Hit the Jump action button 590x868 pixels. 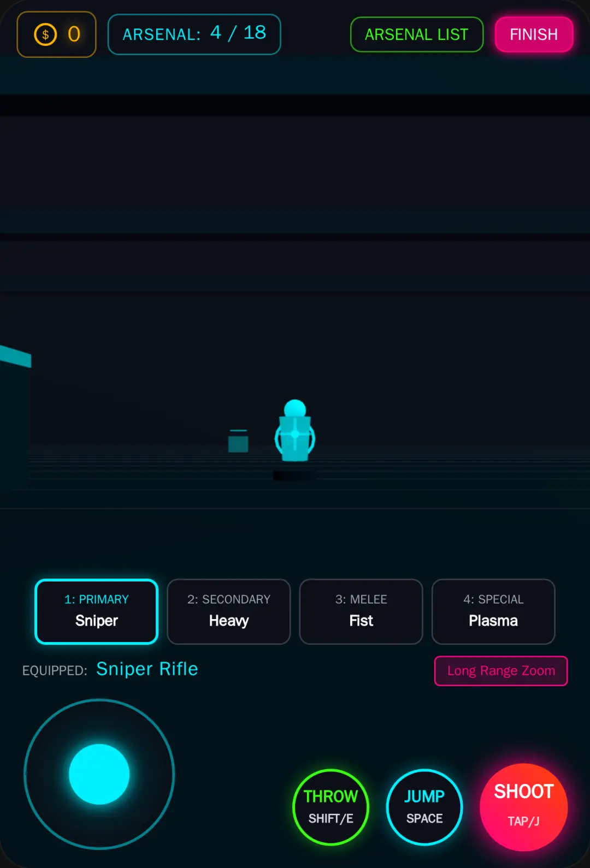(424, 807)
